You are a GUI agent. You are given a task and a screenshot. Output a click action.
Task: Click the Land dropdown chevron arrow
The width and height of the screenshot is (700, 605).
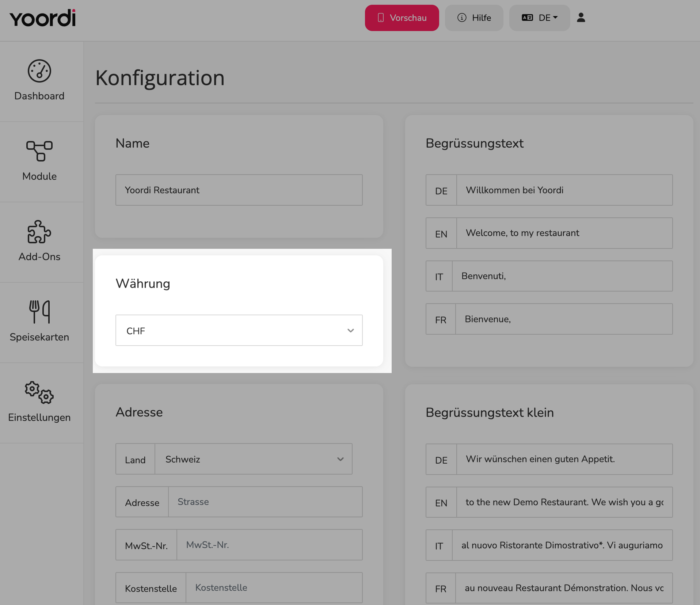point(341,459)
